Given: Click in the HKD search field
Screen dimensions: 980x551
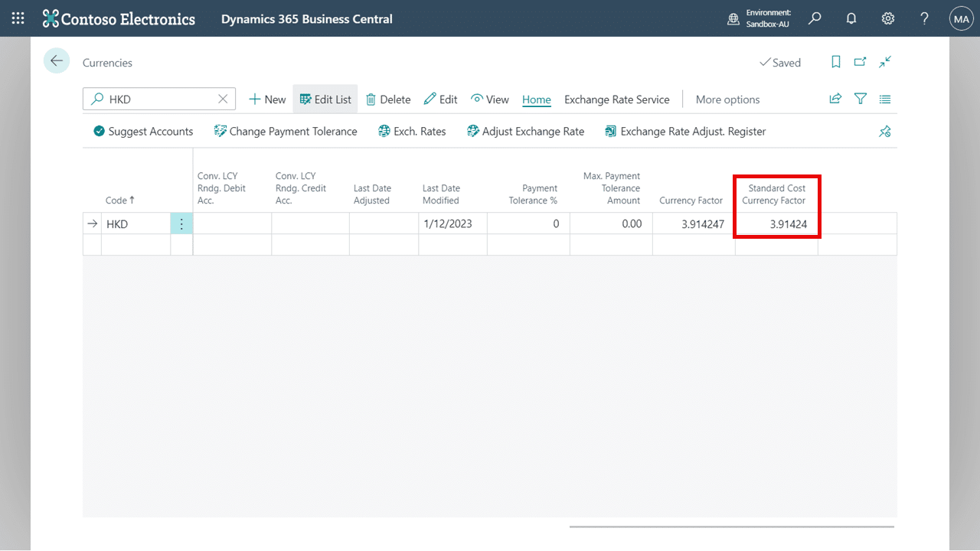Looking at the screenshot, I should [159, 99].
